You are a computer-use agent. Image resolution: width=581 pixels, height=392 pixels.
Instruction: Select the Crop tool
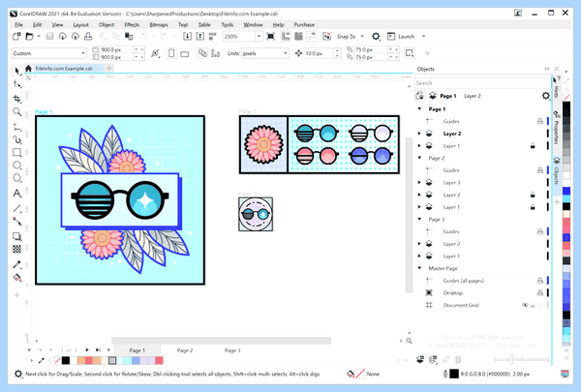16,99
